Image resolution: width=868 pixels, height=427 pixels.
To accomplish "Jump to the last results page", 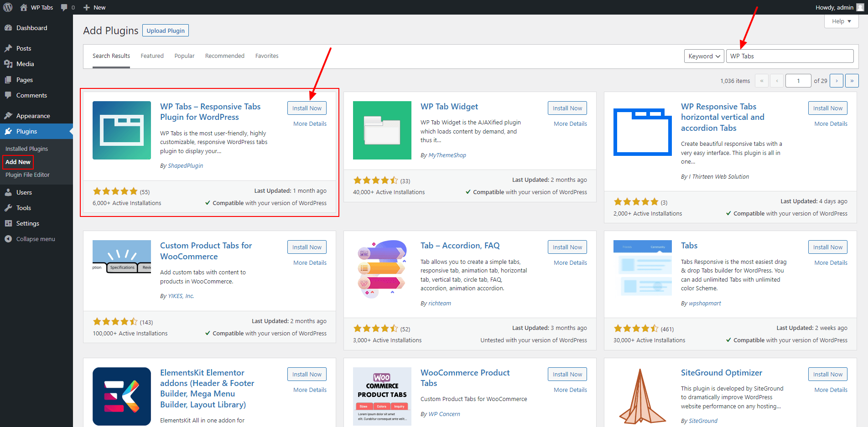I will 852,81.
